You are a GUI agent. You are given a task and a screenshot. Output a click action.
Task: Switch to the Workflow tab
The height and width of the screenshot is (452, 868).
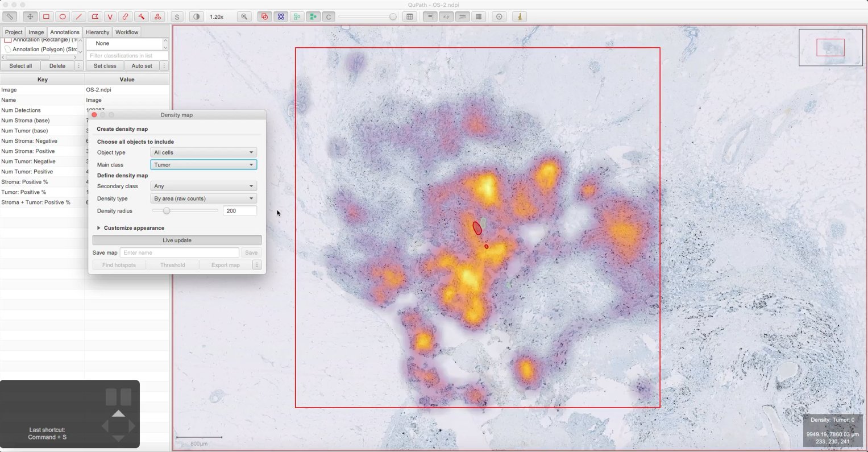coord(127,32)
